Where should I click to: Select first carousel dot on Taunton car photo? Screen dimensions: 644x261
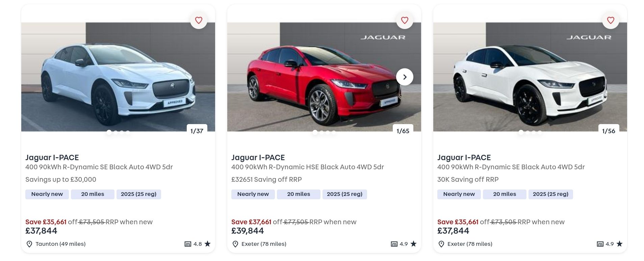click(x=109, y=132)
